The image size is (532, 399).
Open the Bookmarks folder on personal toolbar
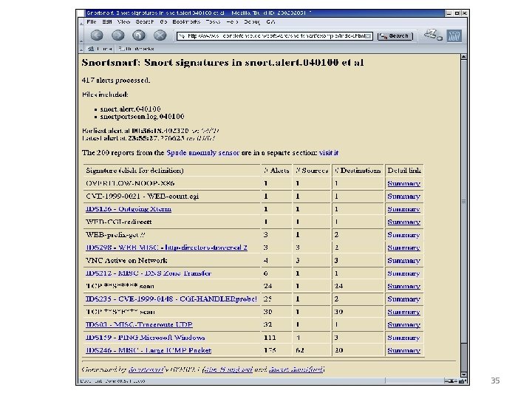click(x=137, y=49)
